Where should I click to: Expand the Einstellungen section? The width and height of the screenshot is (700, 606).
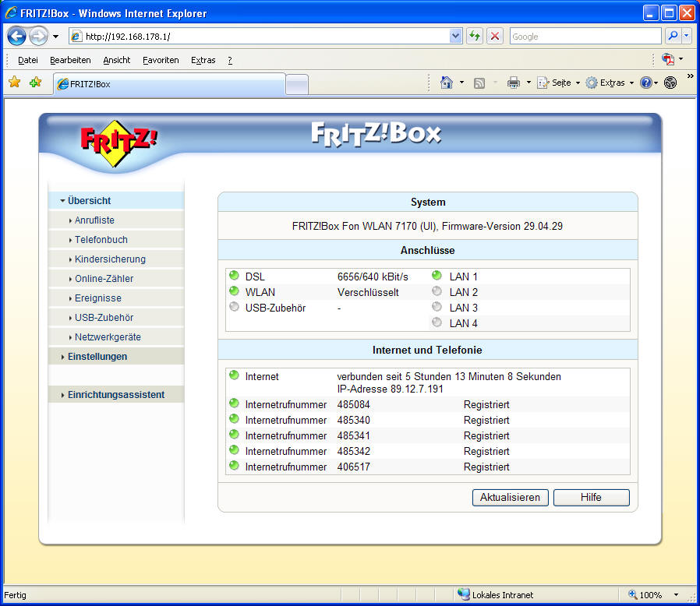116,357
